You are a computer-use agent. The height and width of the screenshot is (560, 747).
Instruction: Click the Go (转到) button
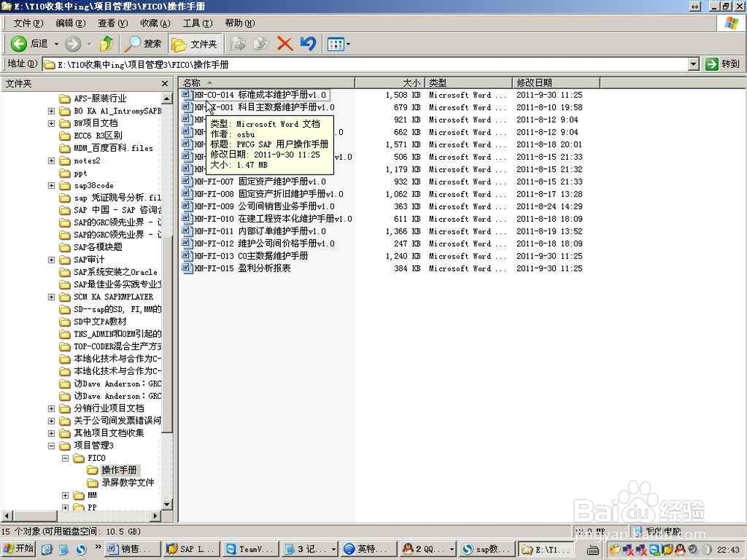point(722,63)
